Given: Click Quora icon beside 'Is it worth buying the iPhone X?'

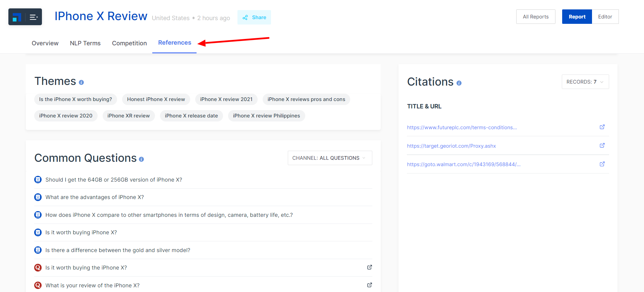Looking at the screenshot, I should pos(38,267).
